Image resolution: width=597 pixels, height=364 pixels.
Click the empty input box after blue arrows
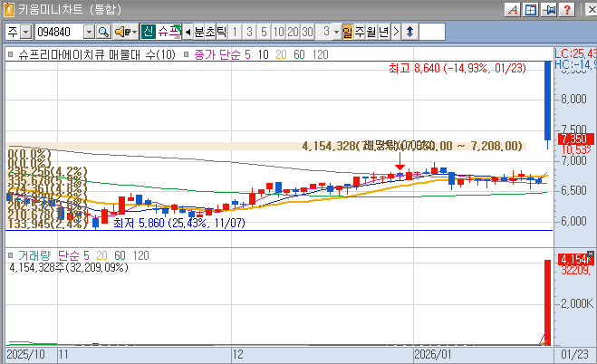tap(432, 32)
